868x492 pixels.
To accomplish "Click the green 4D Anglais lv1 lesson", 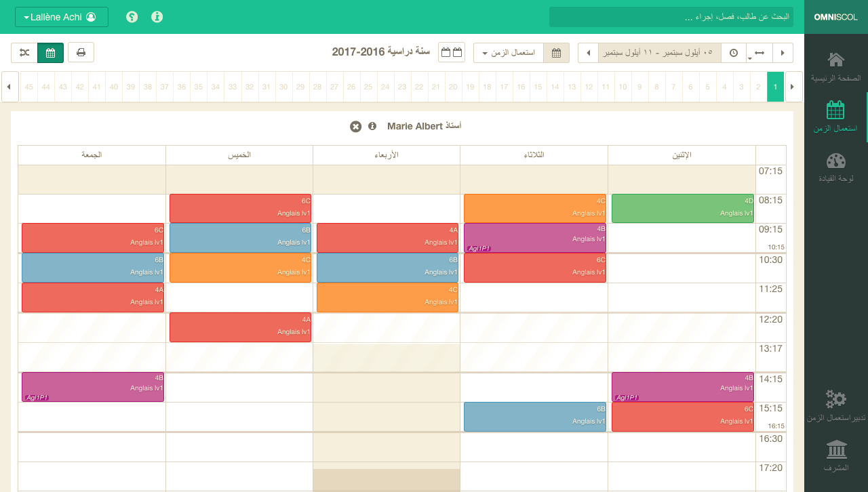I will [x=682, y=208].
